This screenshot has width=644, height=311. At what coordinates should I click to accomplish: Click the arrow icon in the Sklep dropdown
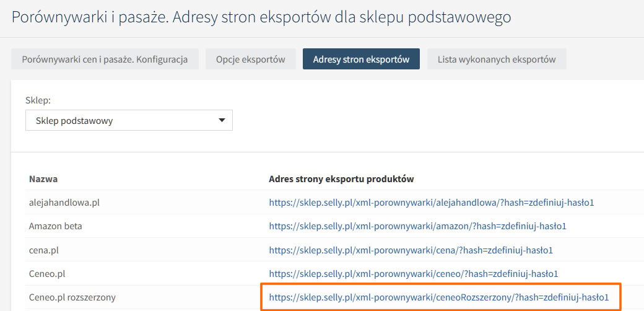[x=222, y=121]
